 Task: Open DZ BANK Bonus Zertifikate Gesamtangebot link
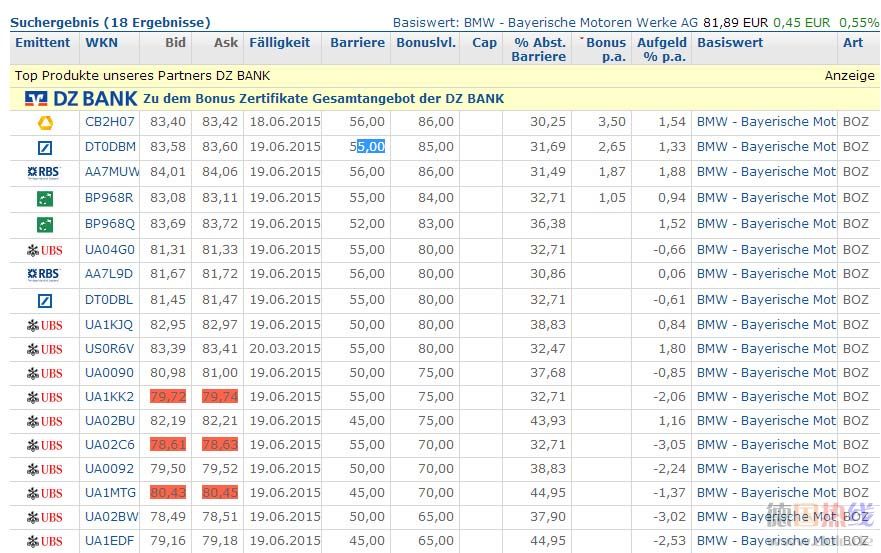pos(324,99)
